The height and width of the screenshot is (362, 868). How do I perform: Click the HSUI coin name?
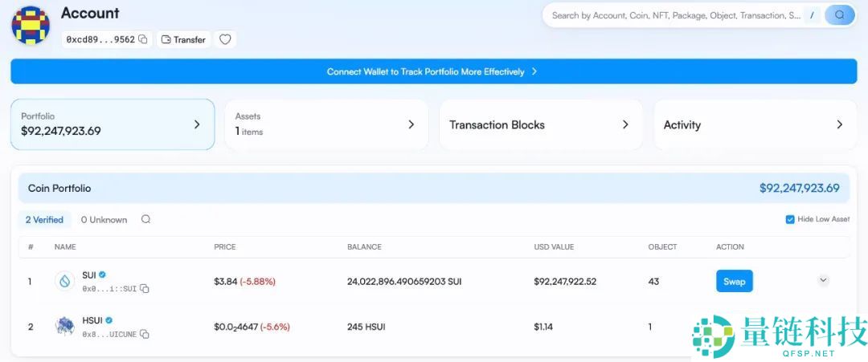(x=92, y=320)
